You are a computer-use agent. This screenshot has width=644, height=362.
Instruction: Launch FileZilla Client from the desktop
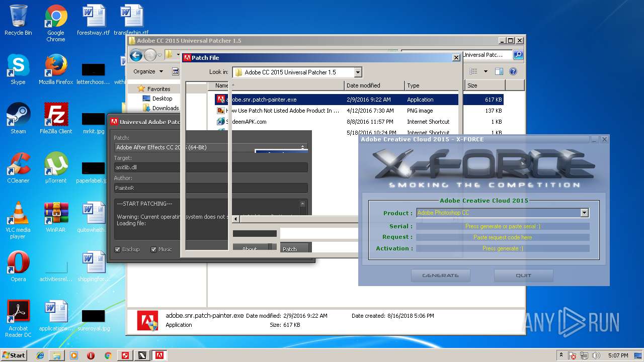coord(56,119)
